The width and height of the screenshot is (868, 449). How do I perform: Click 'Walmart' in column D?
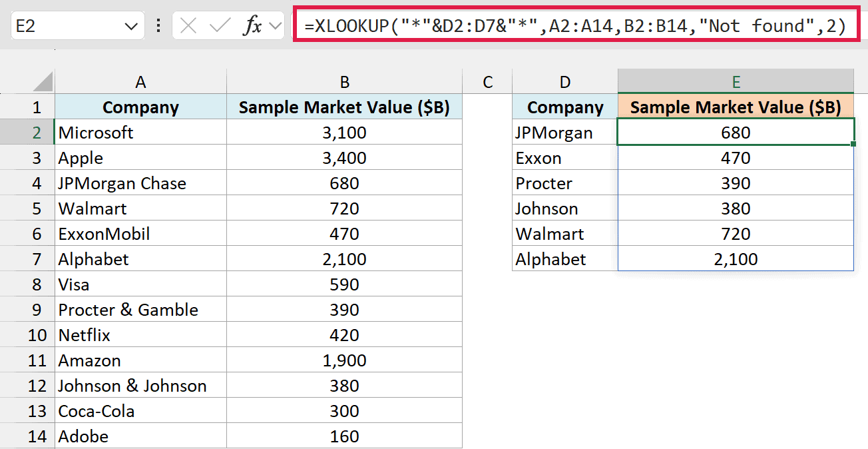[x=565, y=234]
